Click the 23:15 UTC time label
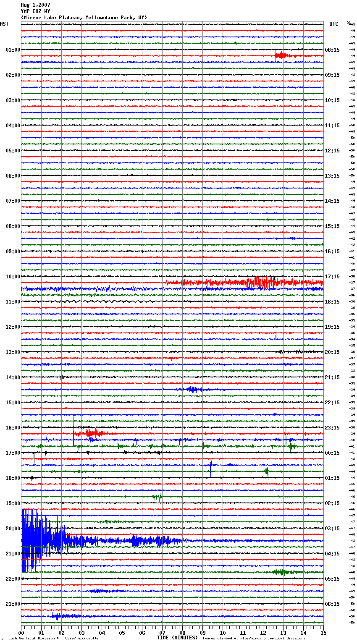Viewport: 357px width, 644px height. point(332,428)
